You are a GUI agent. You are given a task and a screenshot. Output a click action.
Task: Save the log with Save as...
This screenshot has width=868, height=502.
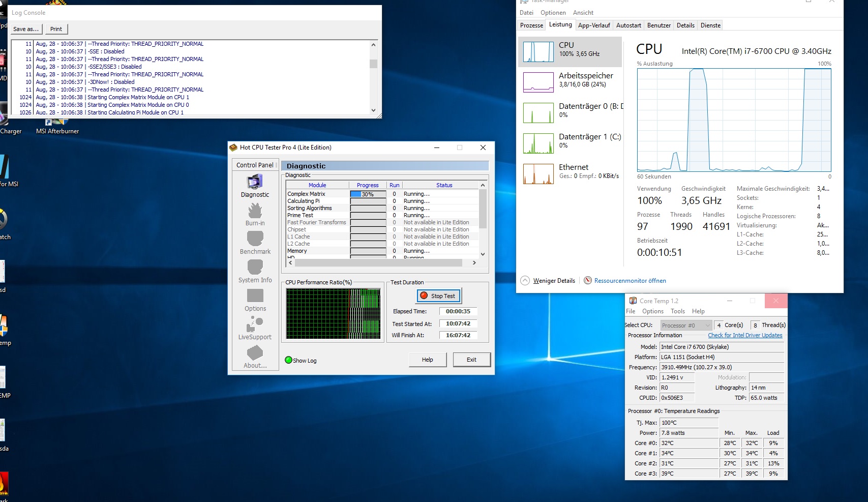(26, 29)
